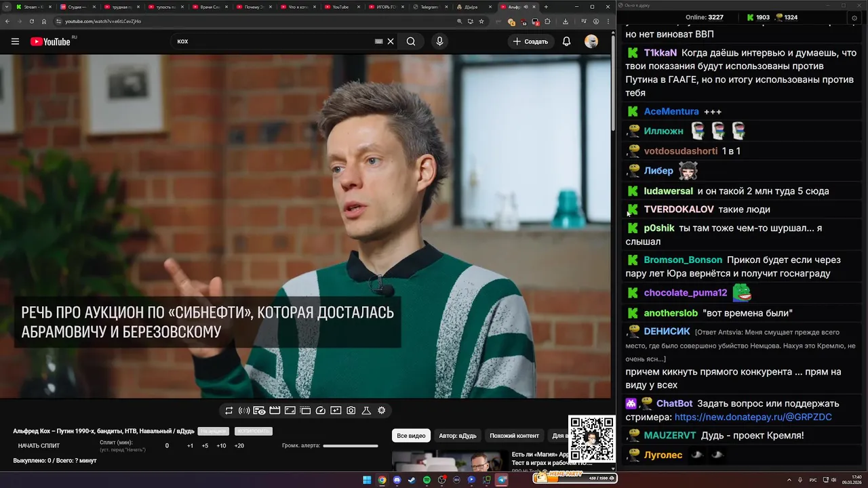
Task: Open the recommended video thumbnail below chips
Action: 450,461
